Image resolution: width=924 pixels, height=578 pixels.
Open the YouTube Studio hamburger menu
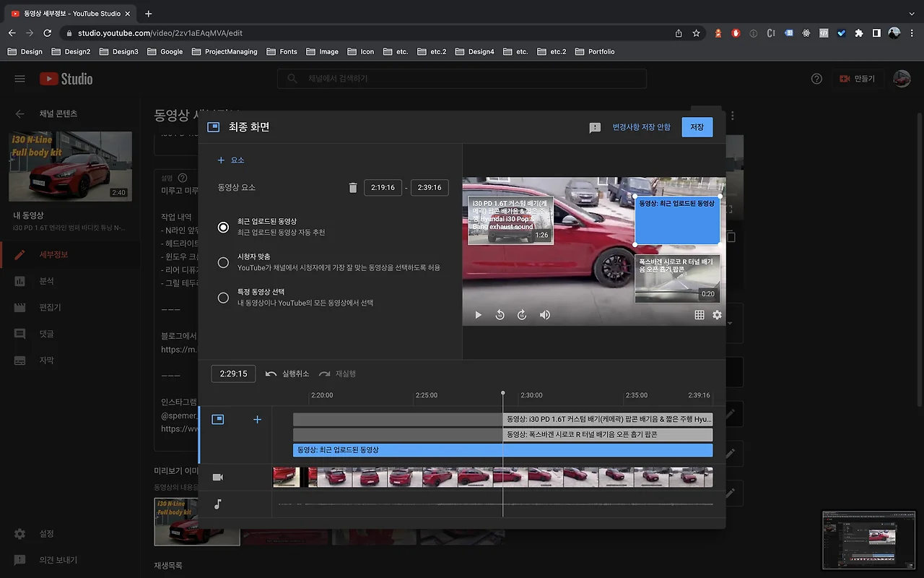[x=19, y=79]
